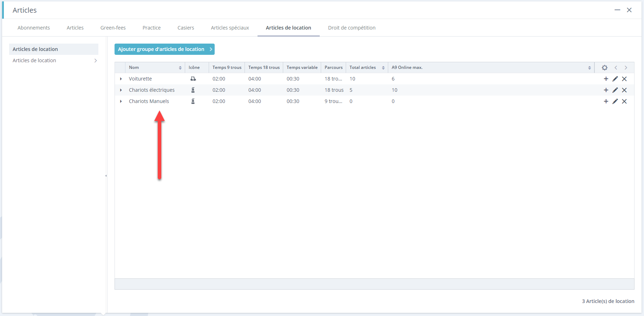Viewport: 644px width, 316px height.
Task: Select the Casiers tab
Action: [x=186, y=28]
